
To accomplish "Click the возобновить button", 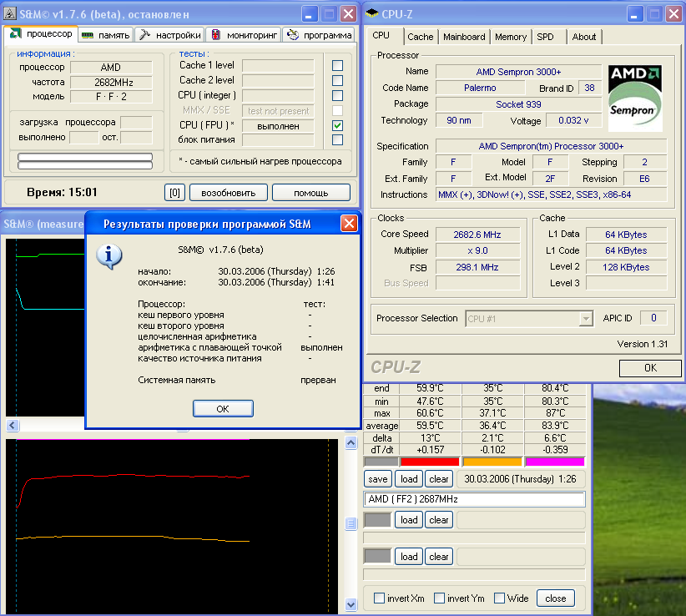I will click(x=229, y=193).
